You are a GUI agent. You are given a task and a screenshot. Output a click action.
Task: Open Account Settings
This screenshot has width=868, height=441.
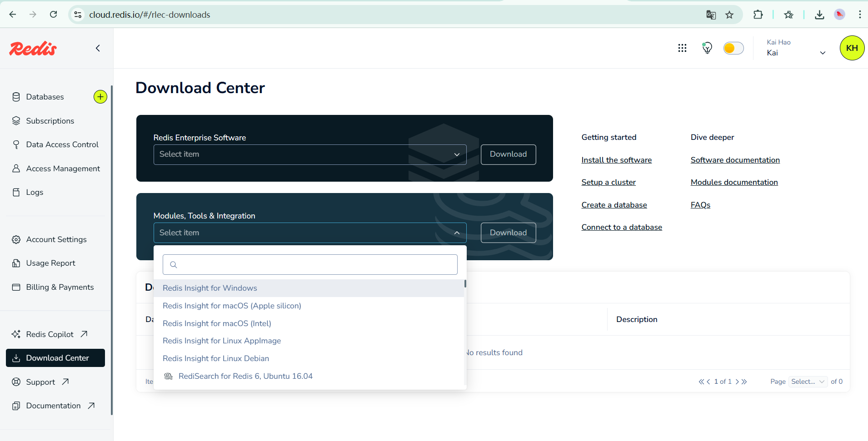click(x=56, y=239)
